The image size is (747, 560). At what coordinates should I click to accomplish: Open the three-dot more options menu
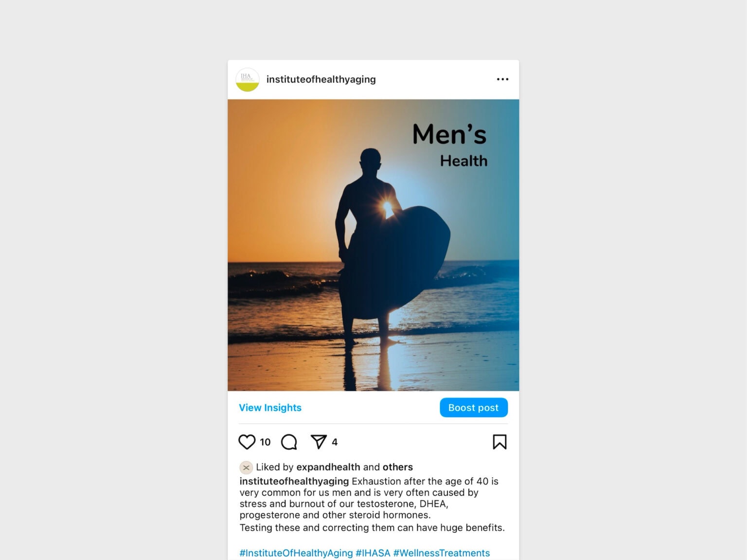click(502, 79)
